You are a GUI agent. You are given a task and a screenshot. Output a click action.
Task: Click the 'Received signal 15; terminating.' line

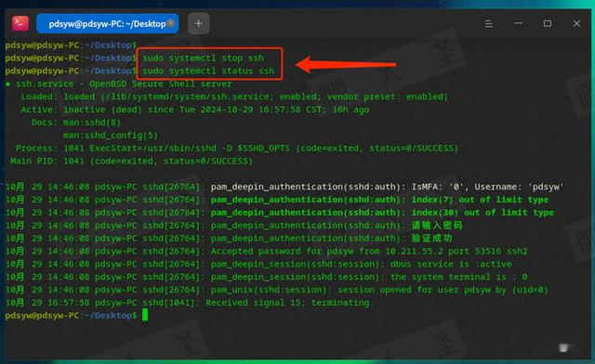pyautogui.click(x=190, y=303)
